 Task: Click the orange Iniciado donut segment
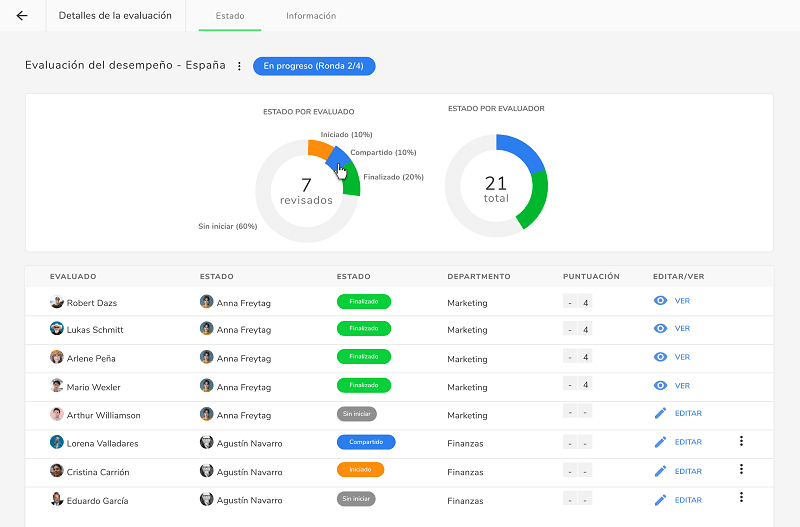320,149
